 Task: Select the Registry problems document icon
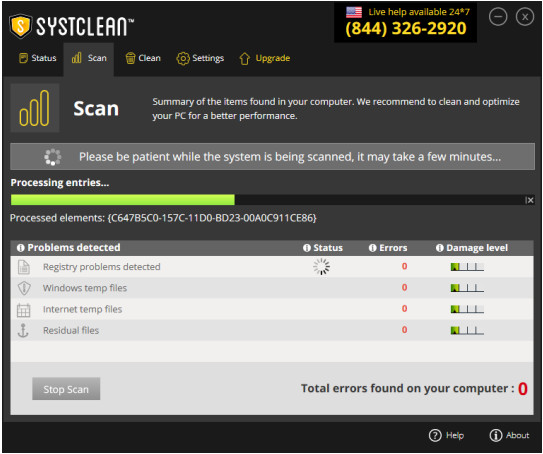(x=24, y=267)
